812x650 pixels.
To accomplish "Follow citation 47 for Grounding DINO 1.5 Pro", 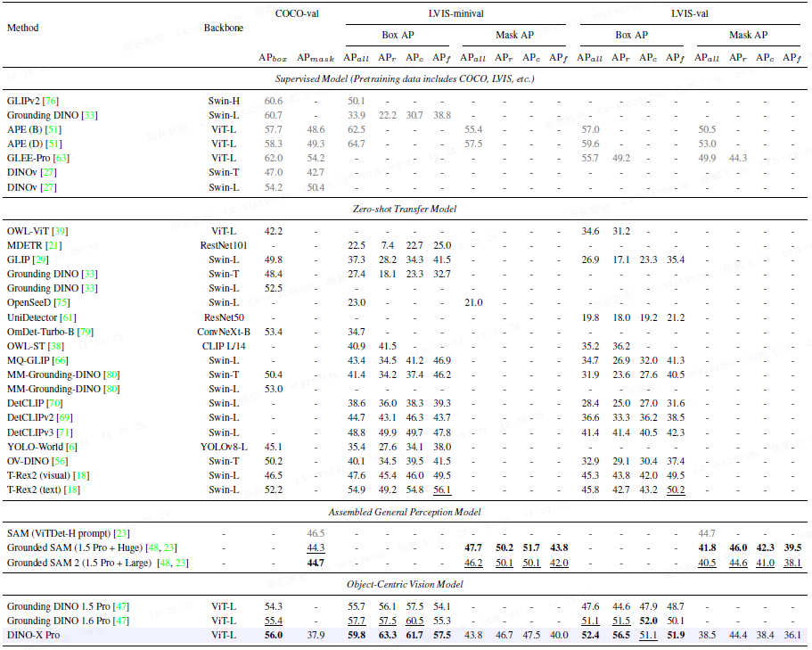I will click(120, 606).
